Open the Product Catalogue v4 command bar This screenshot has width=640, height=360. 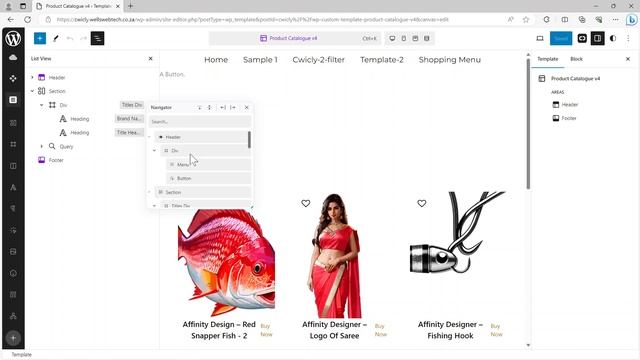pyautogui.click(x=294, y=38)
